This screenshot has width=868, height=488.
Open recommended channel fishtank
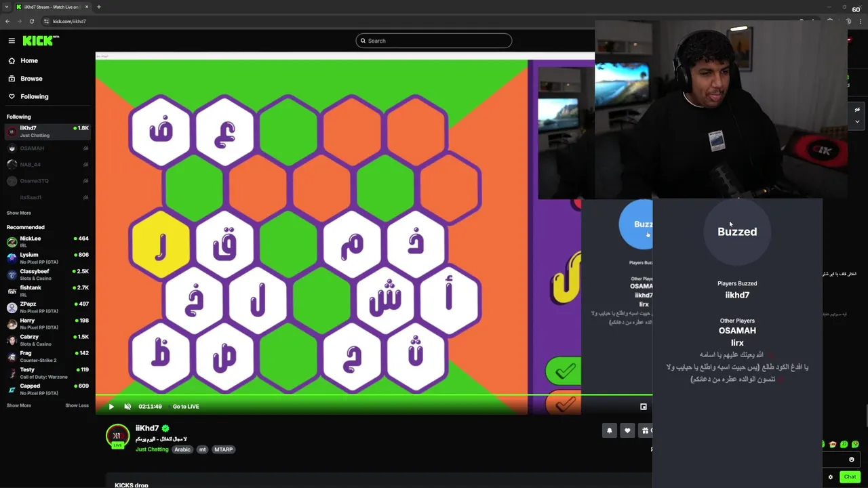[47, 290]
